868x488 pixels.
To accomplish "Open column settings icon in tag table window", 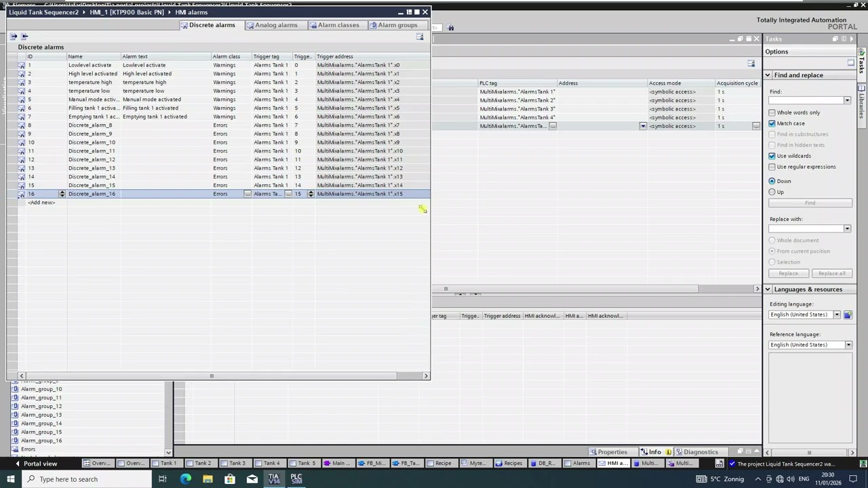I will (x=751, y=64).
